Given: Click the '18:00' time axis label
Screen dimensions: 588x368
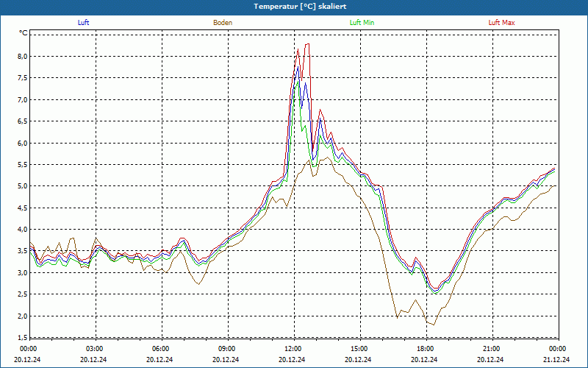Looking at the screenshot, I should [x=427, y=349].
